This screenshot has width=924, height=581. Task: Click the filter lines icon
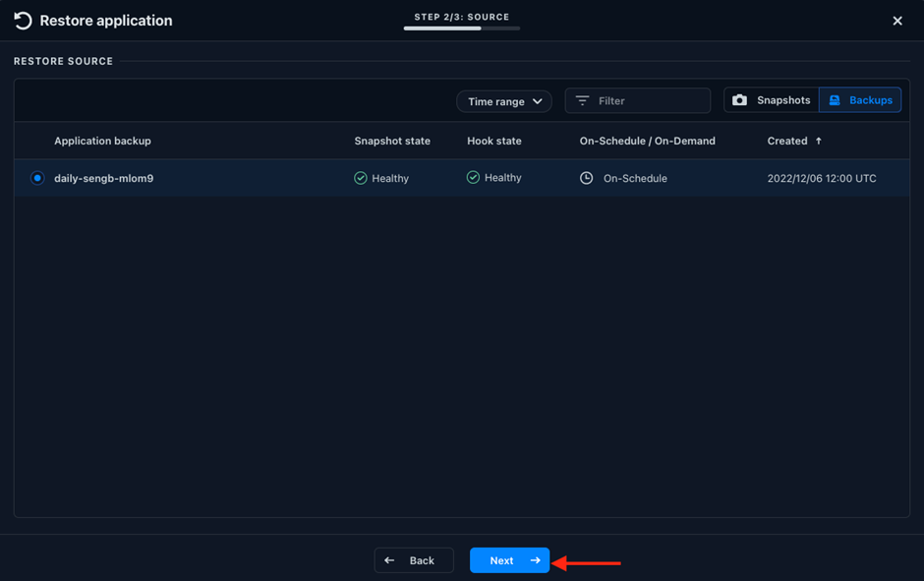582,100
